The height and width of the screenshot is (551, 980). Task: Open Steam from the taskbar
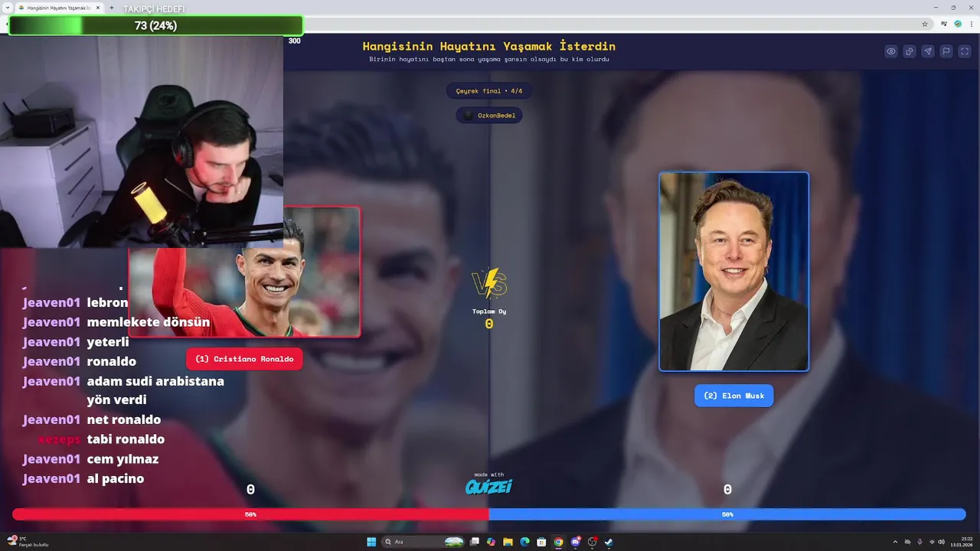point(609,542)
